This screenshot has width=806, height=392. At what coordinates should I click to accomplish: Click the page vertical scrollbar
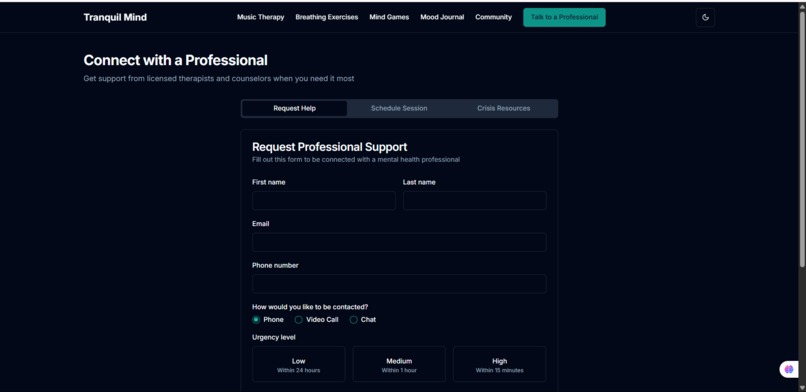(x=802, y=139)
